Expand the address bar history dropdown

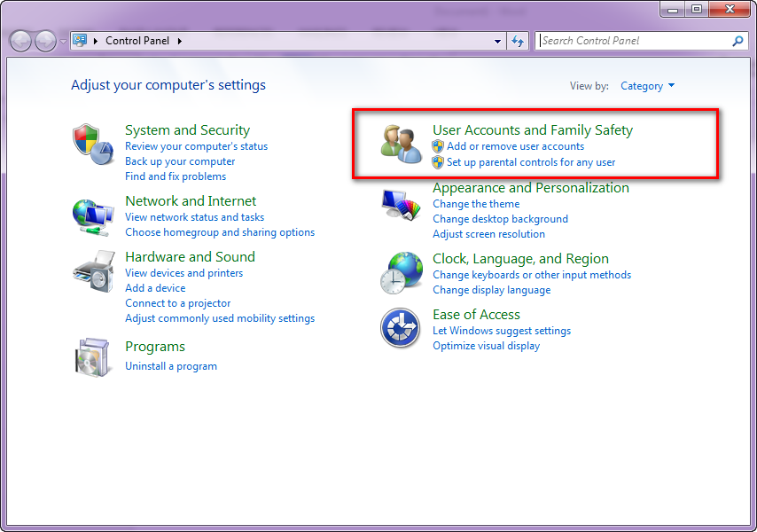pos(498,41)
